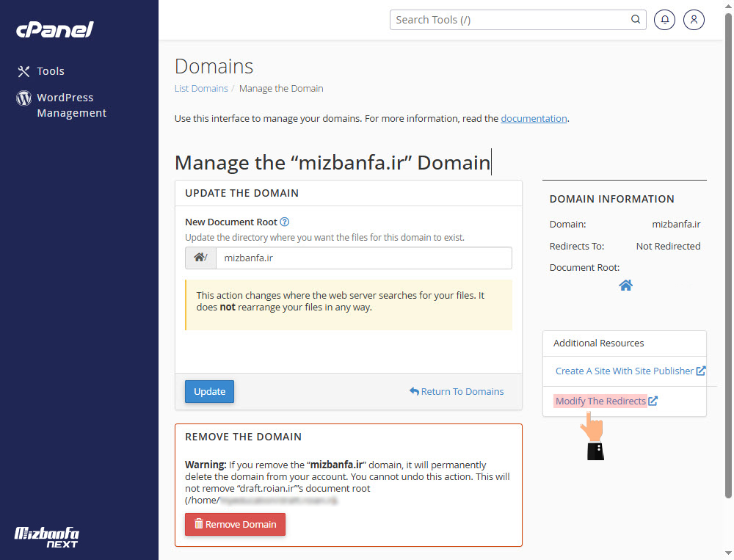Click the home icon prefix in the document root field
Image resolution: width=734 pixels, height=560 pixels.
pos(200,258)
